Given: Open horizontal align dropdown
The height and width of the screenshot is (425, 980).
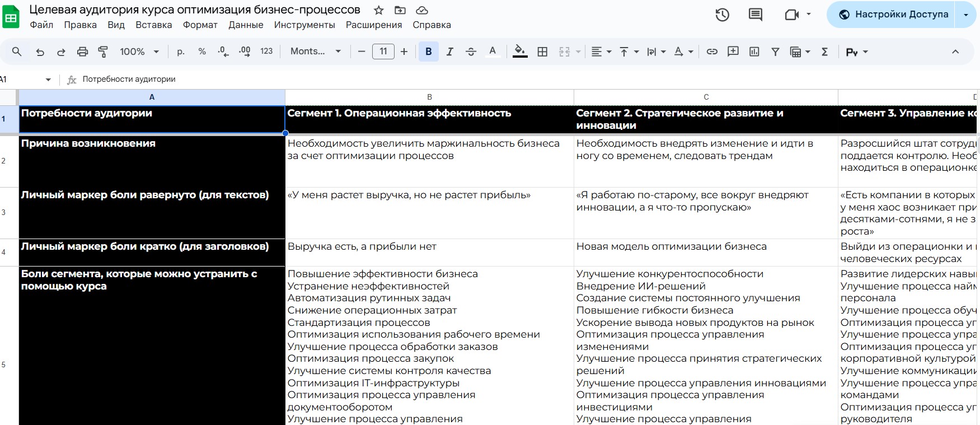Looking at the screenshot, I should click(601, 52).
